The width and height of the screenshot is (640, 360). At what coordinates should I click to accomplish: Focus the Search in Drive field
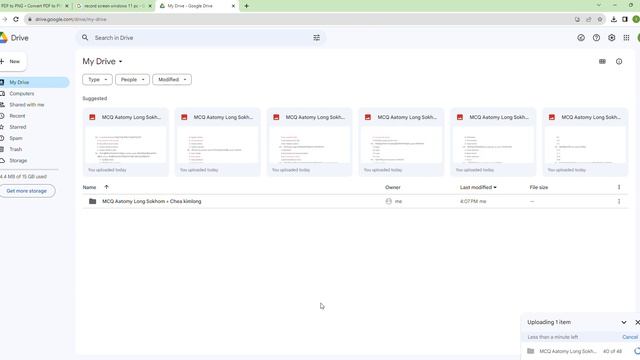[200, 38]
